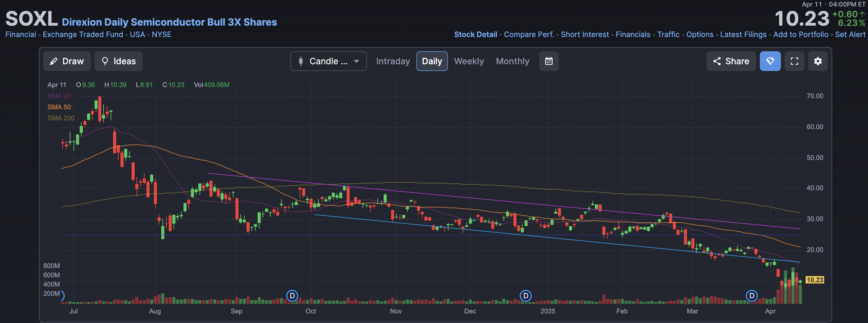This screenshot has height=323, width=868.
Task: Open the Ideas panel
Action: (x=118, y=61)
